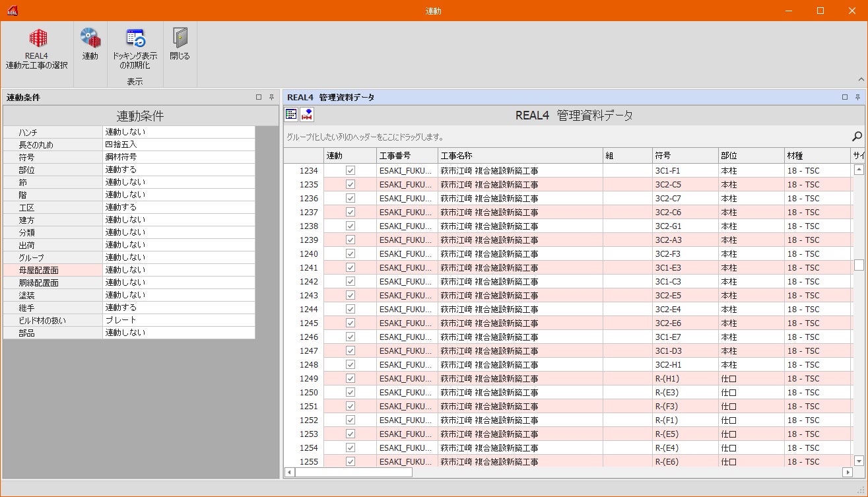
Task: Select the 建方 condition row label
Action: (53, 220)
